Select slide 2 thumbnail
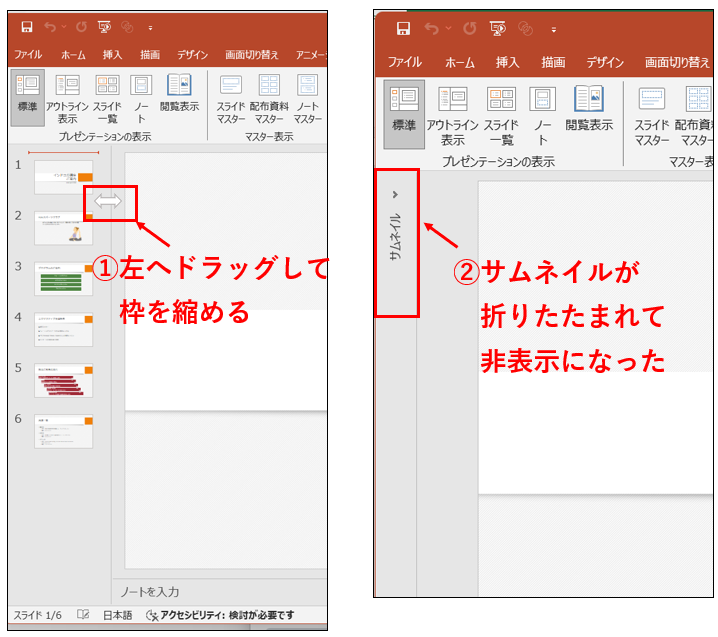The image size is (718, 637). (64, 228)
